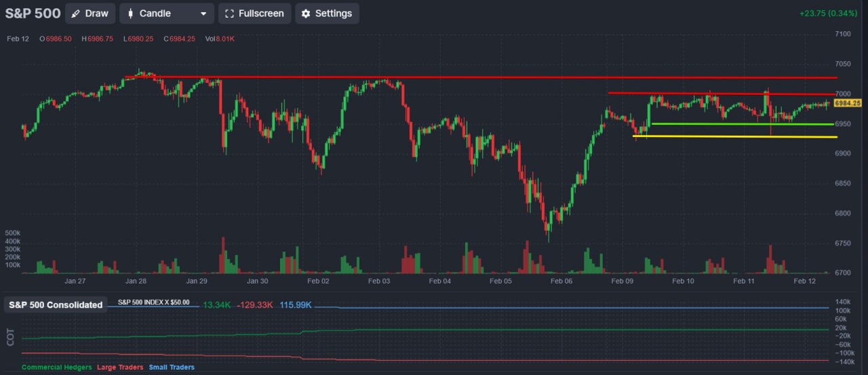Click the Jan 29 date label
868x375 pixels.
(197, 281)
